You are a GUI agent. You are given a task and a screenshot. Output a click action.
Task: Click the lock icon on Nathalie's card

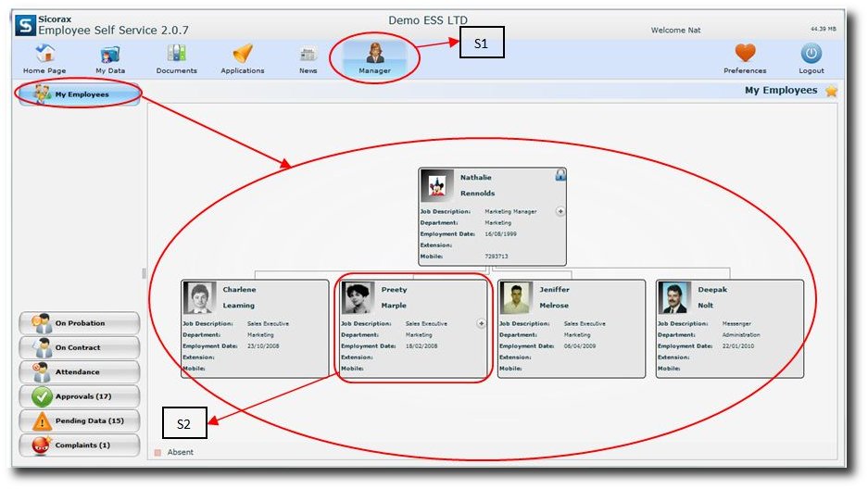(560, 175)
